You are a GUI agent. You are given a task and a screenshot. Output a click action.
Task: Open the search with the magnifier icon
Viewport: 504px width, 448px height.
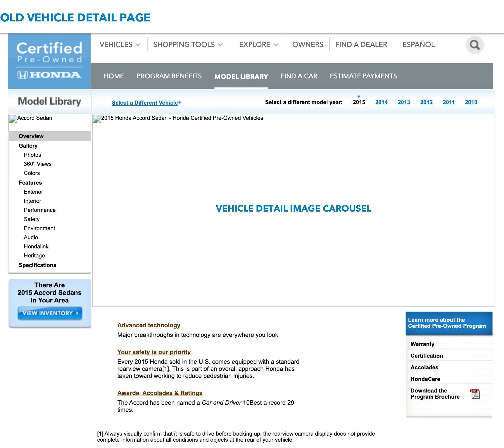[x=475, y=45]
